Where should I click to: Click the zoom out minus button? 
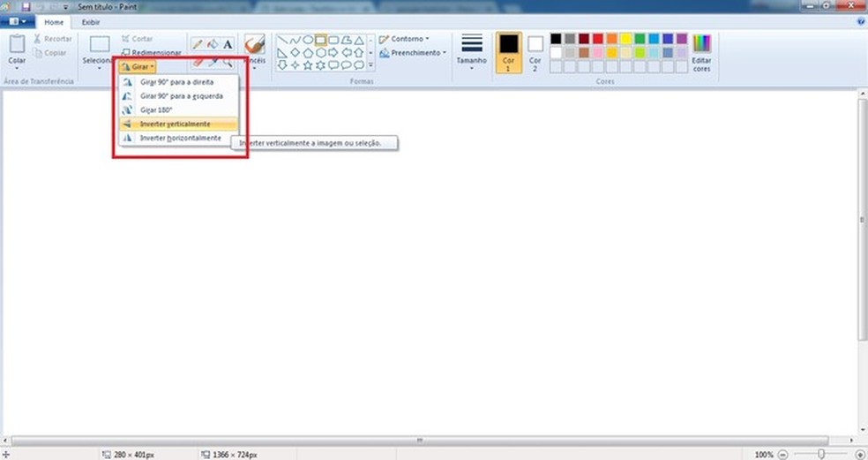[x=782, y=455]
